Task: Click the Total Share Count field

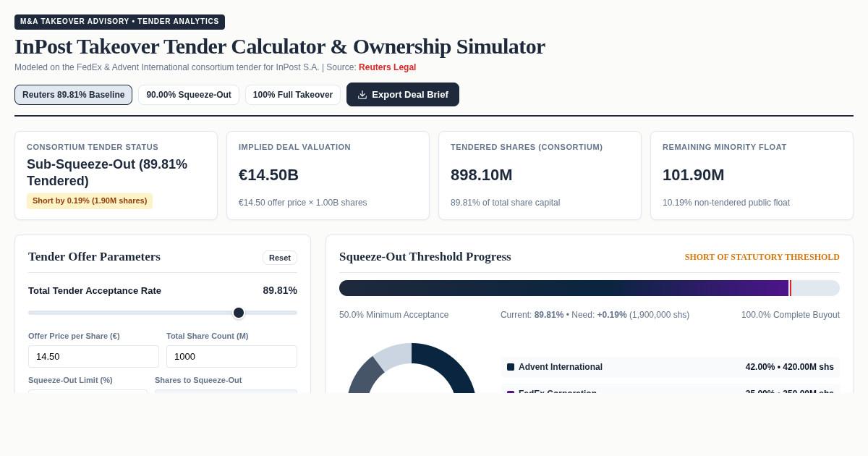Action: tap(231, 356)
